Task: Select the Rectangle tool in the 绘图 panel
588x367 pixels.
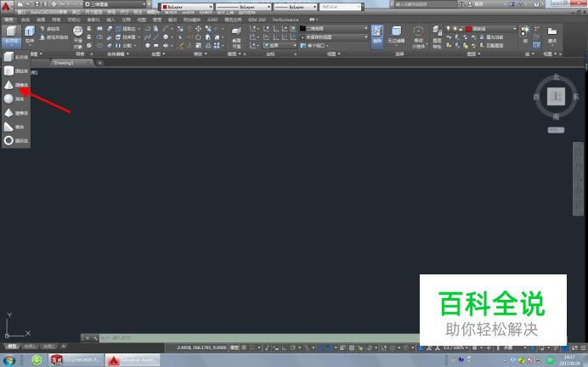Action: pyautogui.click(x=156, y=45)
